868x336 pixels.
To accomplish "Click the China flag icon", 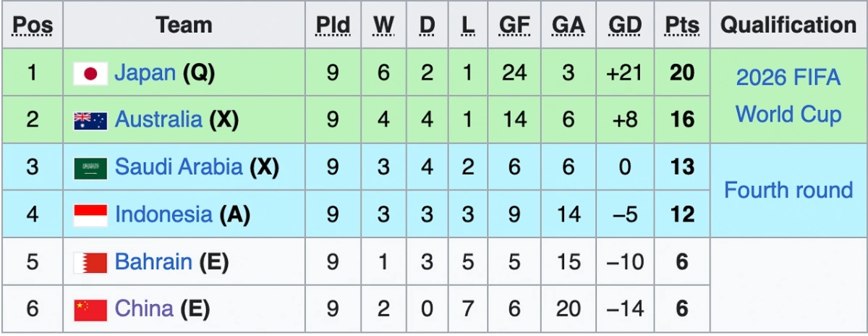I will pyautogui.click(x=90, y=310).
